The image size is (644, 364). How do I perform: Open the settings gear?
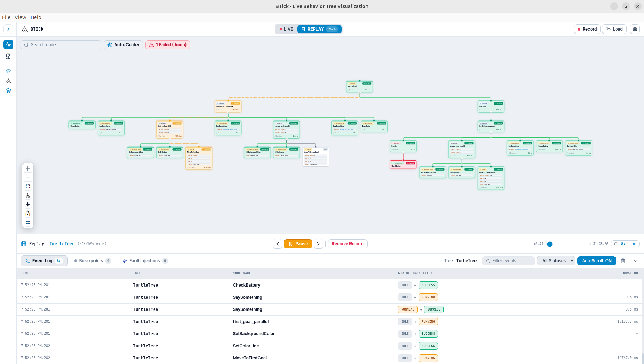point(635,29)
